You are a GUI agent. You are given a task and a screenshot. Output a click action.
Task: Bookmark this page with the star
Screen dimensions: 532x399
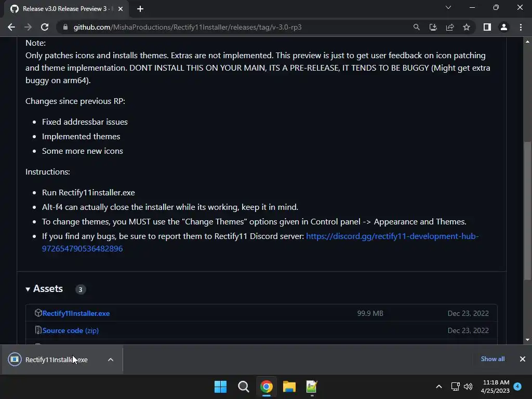pos(467,27)
